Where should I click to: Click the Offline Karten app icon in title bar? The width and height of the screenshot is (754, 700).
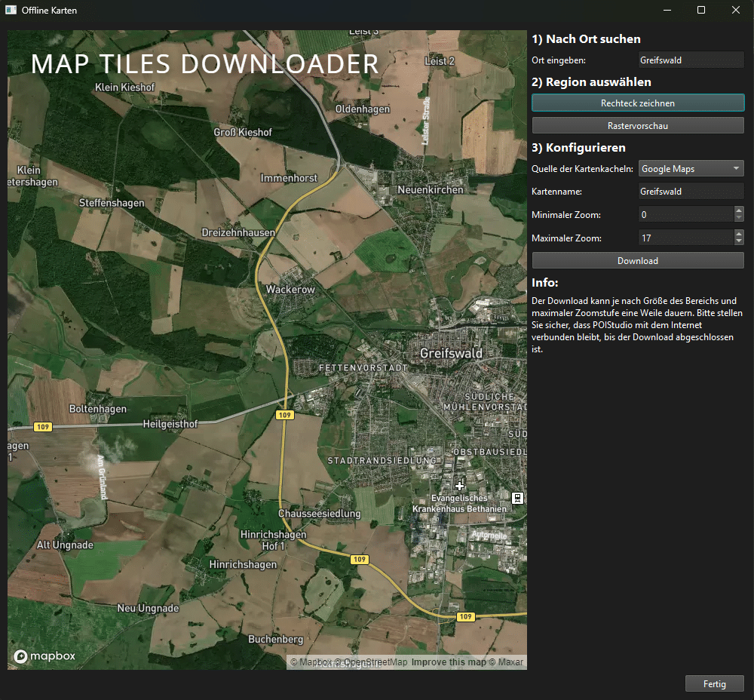(x=11, y=11)
